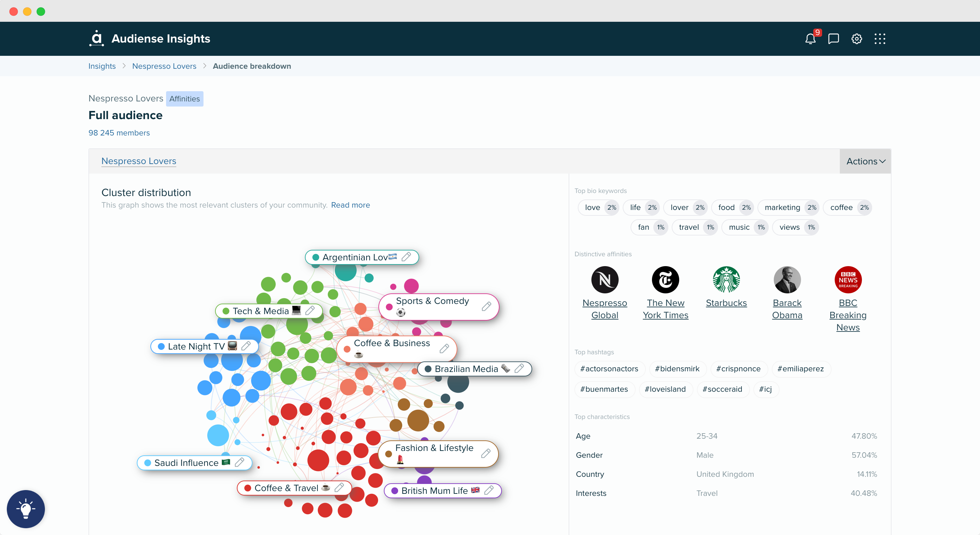Click the Audiense Insights home icon

click(97, 38)
